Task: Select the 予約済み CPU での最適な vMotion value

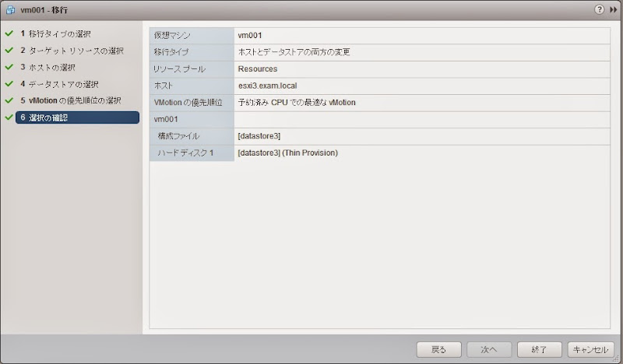Action: (x=297, y=103)
